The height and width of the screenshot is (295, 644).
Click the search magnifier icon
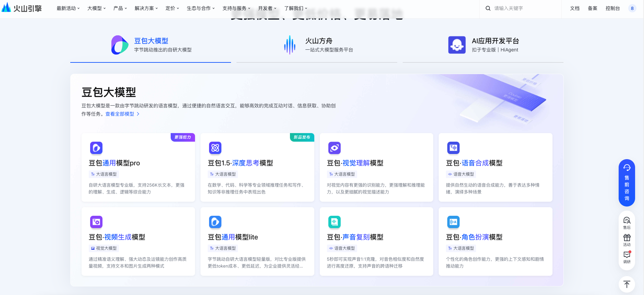(x=488, y=8)
